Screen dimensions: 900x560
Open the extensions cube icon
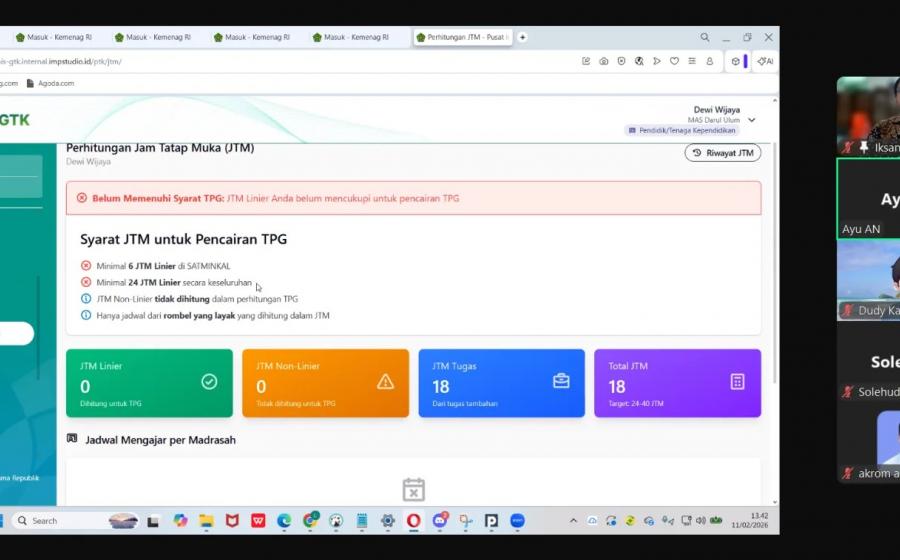[736, 61]
